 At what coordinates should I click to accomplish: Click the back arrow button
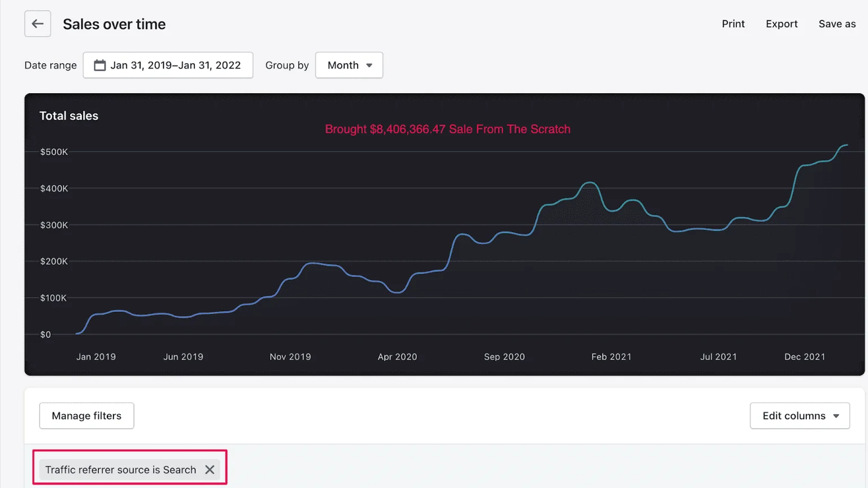point(37,24)
